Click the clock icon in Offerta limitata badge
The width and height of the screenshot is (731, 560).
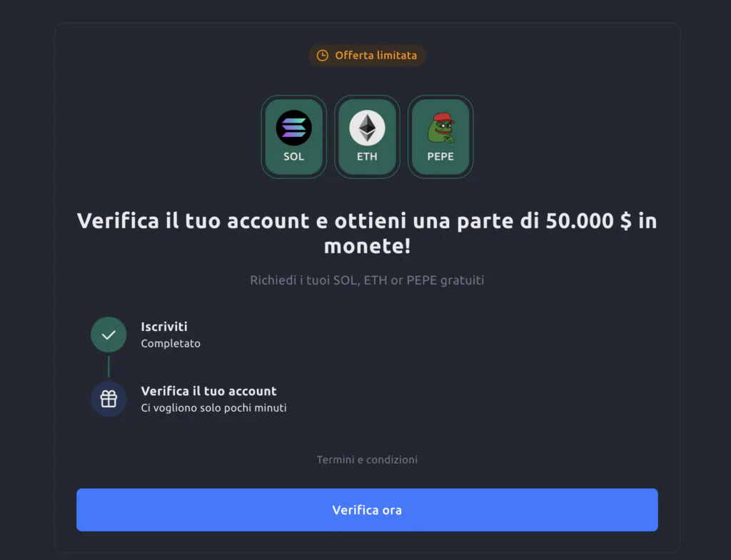323,56
